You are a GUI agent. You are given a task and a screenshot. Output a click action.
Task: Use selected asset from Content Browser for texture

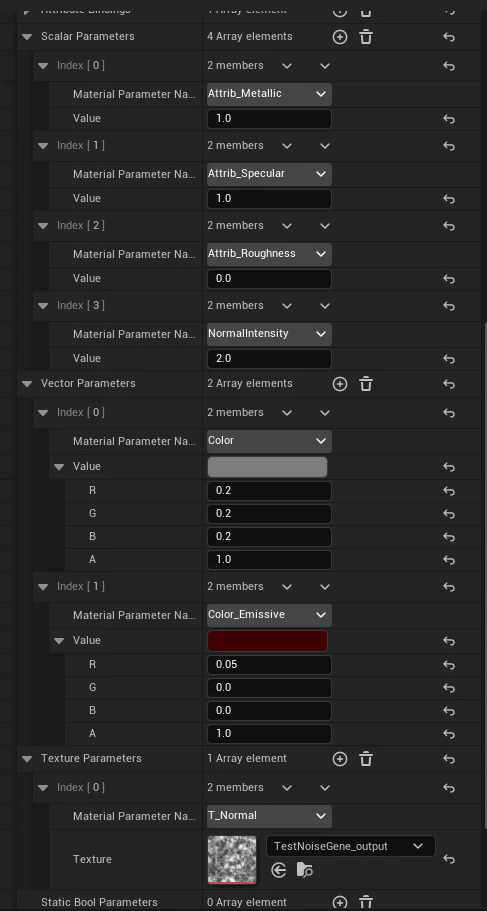(x=279, y=870)
